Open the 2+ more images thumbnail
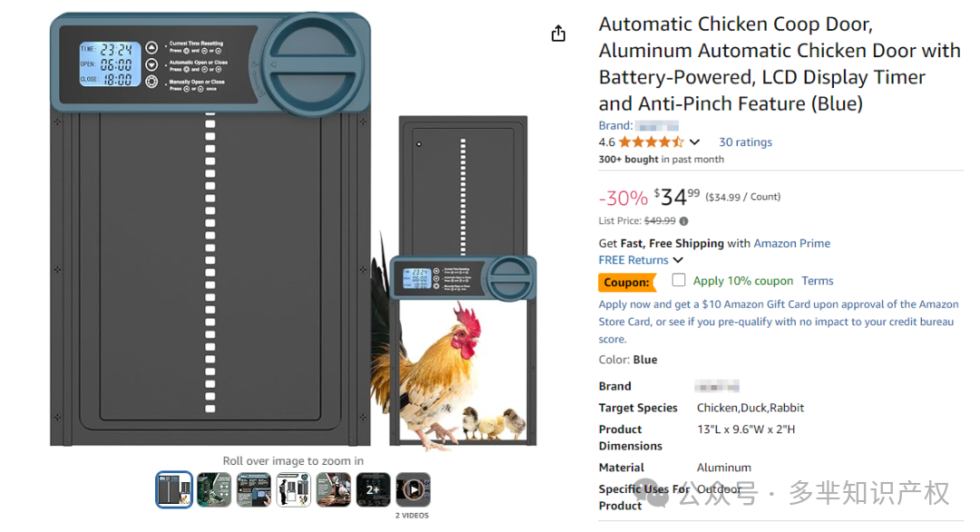Image resolution: width=980 pixels, height=532 pixels. point(373,489)
